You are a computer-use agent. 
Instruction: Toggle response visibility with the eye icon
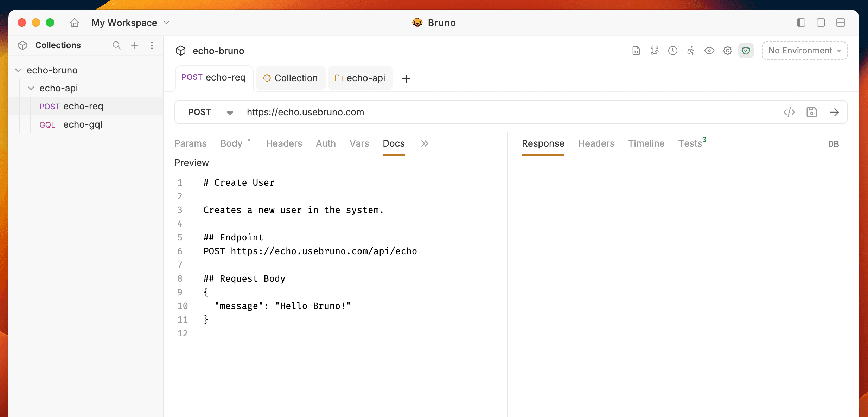[x=709, y=51]
